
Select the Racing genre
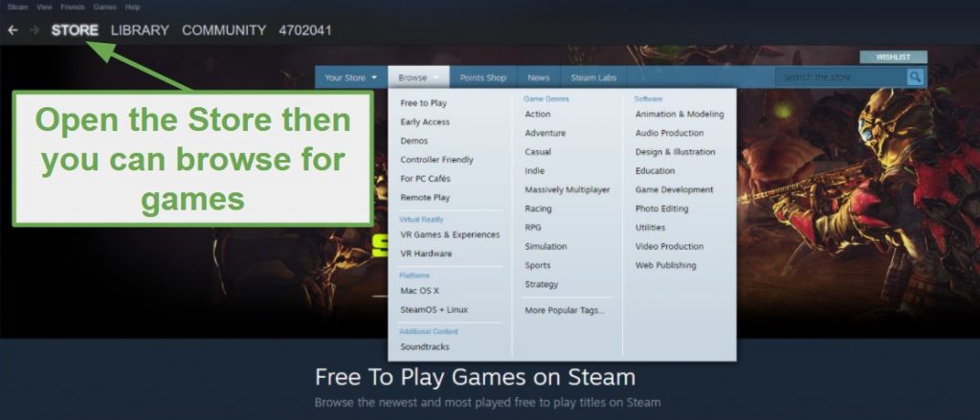[x=538, y=209]
